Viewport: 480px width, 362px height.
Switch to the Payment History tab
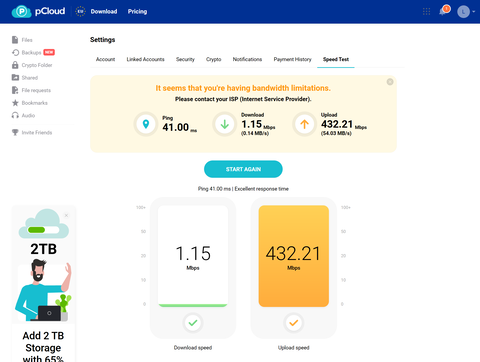pyautogui.click(x=292, y=59)
